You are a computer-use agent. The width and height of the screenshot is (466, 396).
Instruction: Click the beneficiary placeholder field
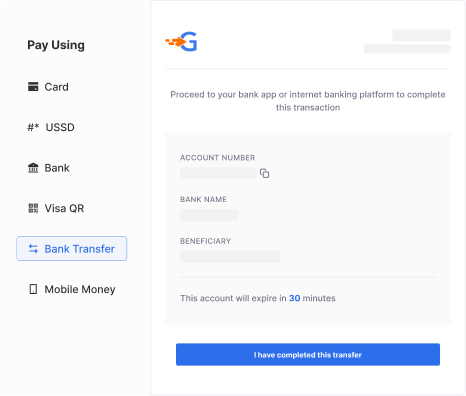click(x=230, y=257)
